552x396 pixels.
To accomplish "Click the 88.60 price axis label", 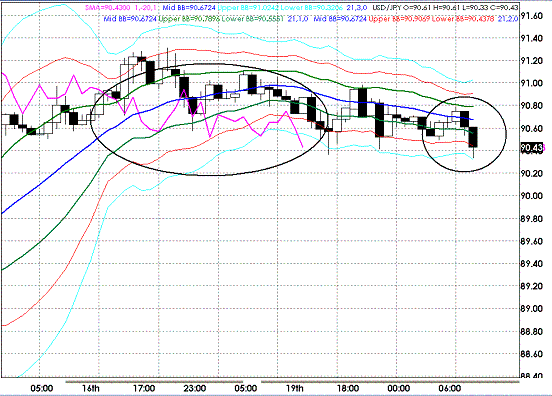I will [532, 354].
